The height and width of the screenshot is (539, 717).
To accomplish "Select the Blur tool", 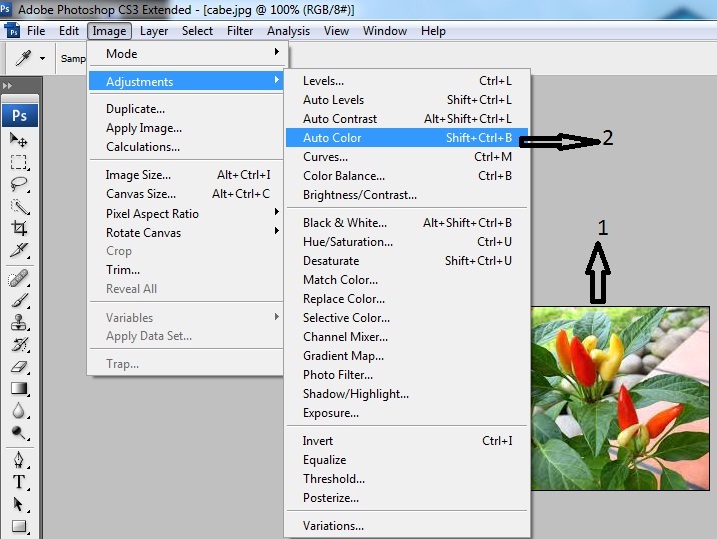I will coord(19,411).
